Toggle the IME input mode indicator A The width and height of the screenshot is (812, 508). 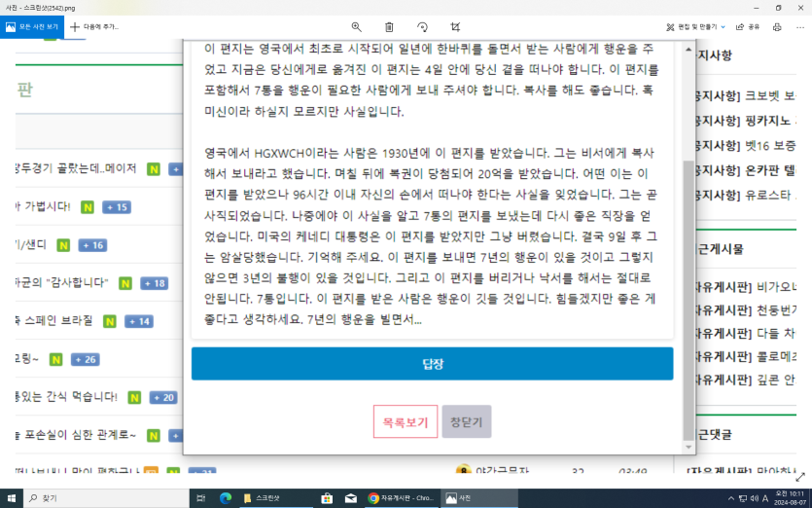[765, 498]
